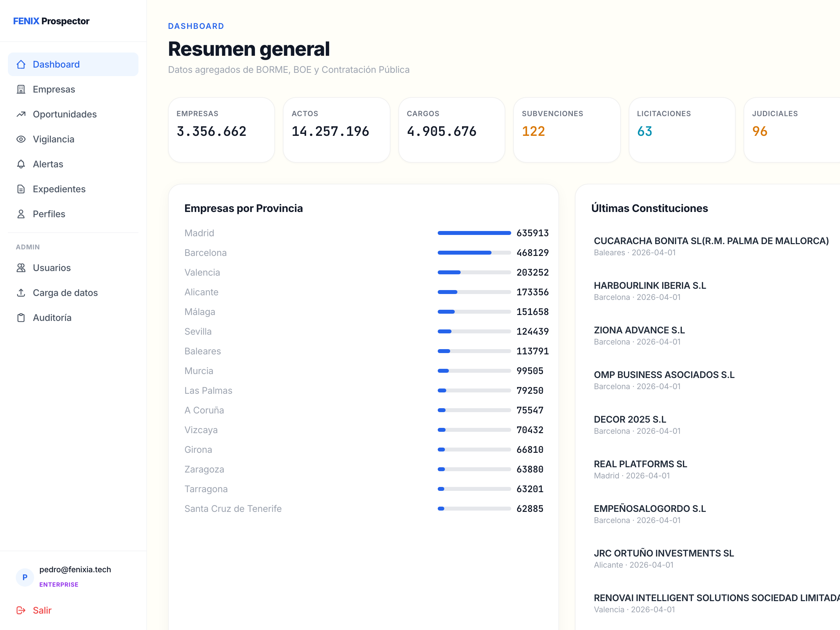Click the FENIX Prospector logo
Image resolution: width=840 pixels, height=630 pixels.
[51, 21]
